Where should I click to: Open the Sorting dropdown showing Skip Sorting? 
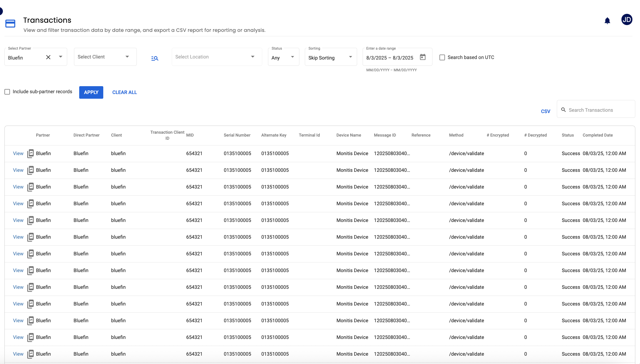click(x=331, y=57)
